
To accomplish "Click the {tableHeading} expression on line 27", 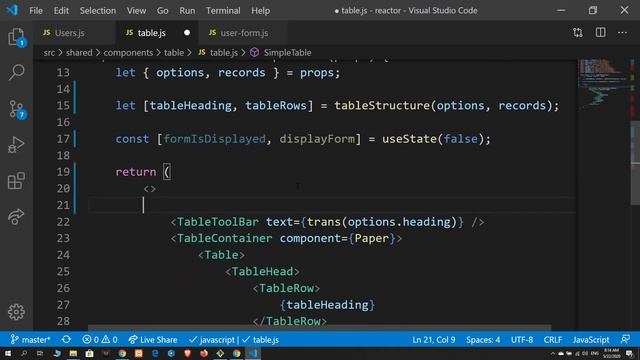I will click(327, 305).
